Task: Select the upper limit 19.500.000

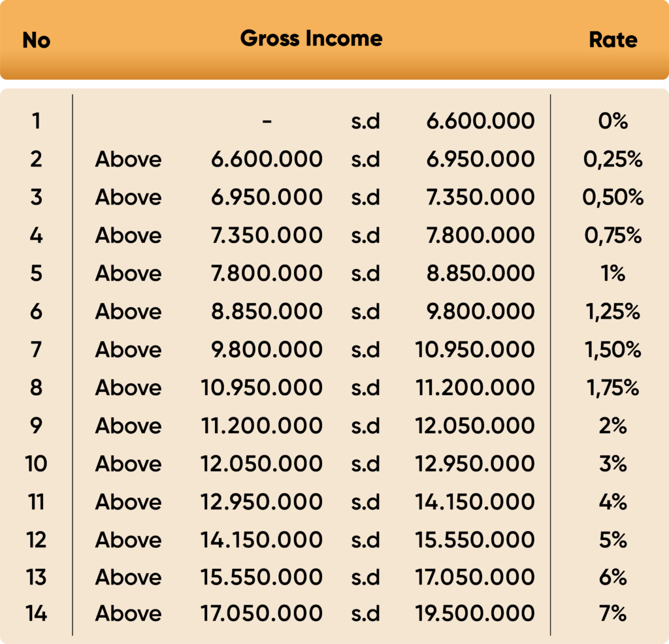Action: (x=475, y=614)
